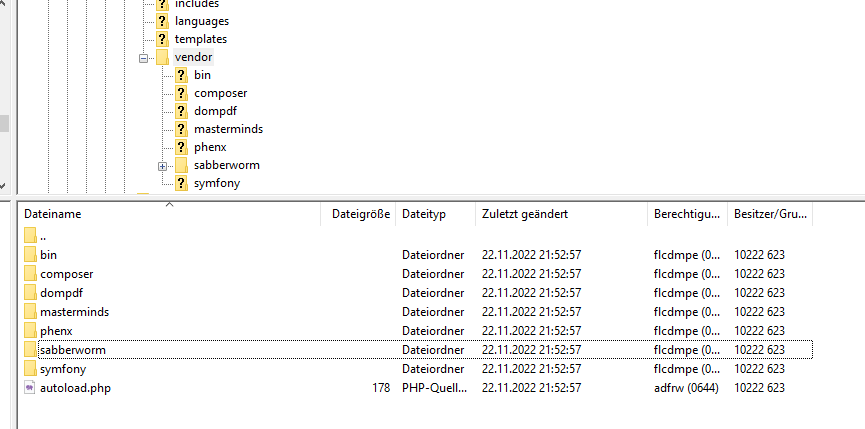This screenshot has height=429, width=865.
Task: Select the languages folder icon in tree
Action: [x=162, y=21]
